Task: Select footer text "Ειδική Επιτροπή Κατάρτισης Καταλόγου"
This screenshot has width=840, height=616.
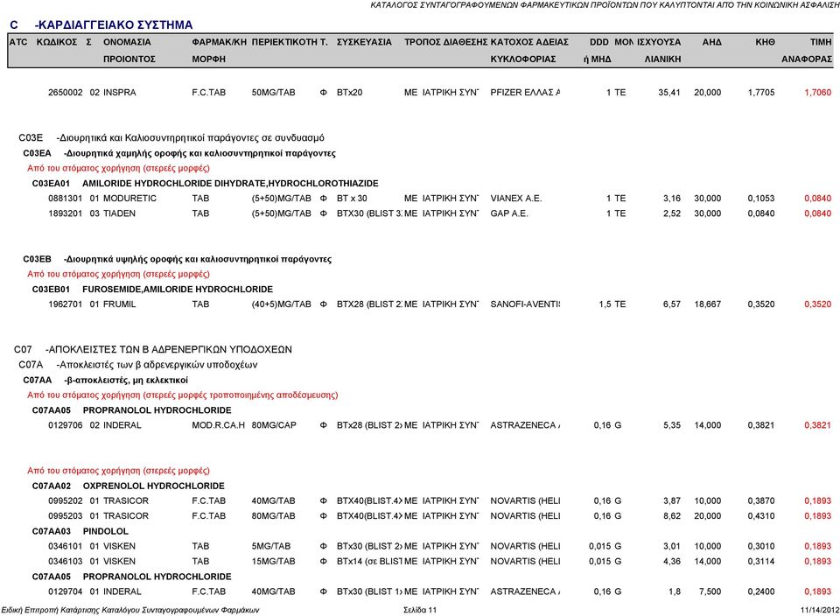Action: [70, 610]
